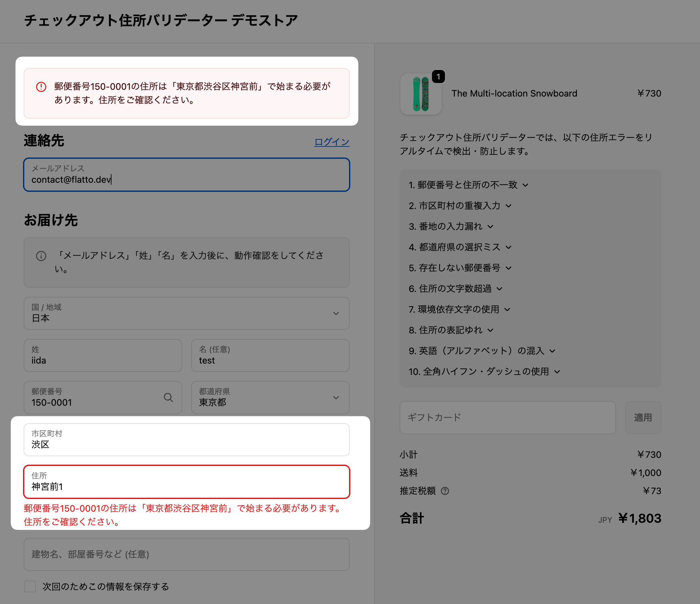This screenshot has height=604, width=700.
Task: Focus the メールアドレス email field
Action: (186, 175)
